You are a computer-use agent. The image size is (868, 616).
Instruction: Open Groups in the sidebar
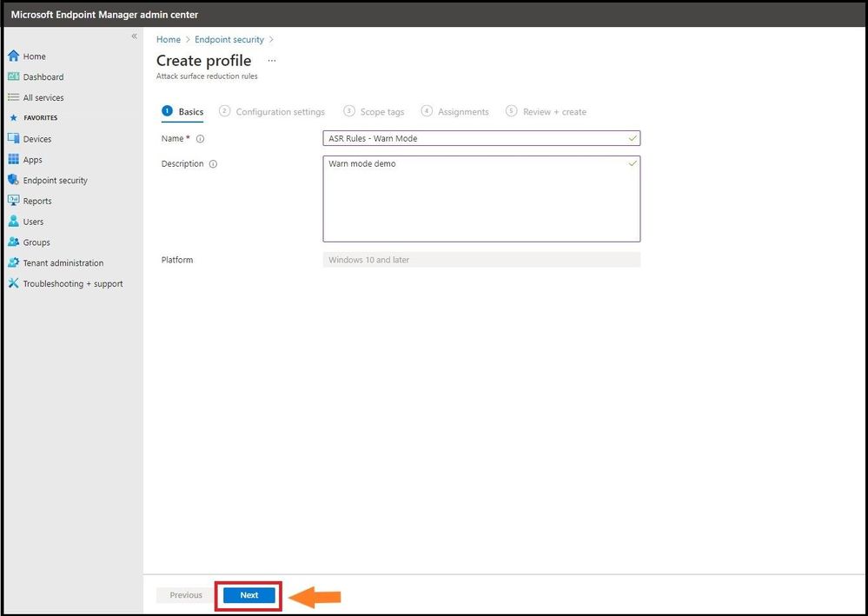(36, 242)
